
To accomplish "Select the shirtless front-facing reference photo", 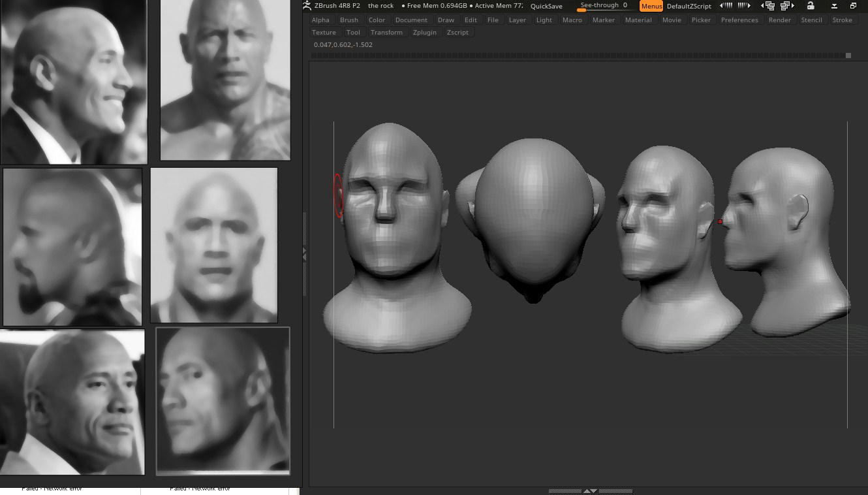I will click(225, 80).
